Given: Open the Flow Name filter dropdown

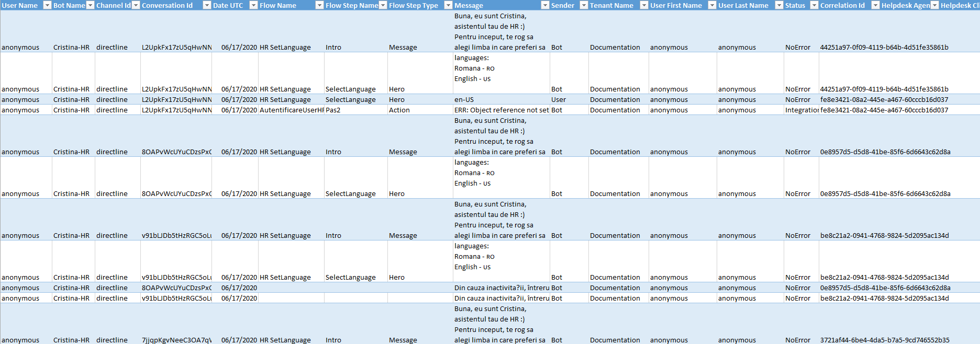Looking at the screenshot, I should tap(319, 5).
